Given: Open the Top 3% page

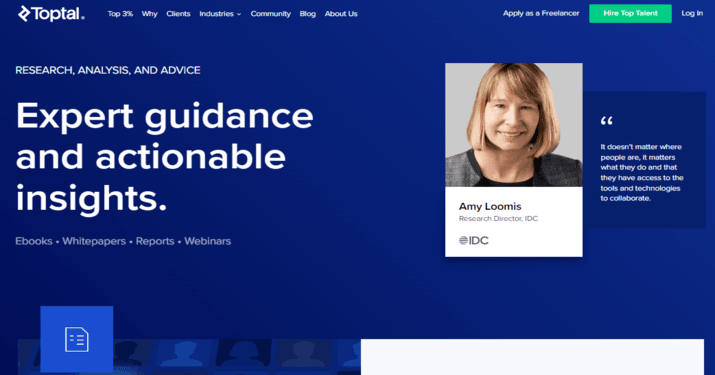Looking at the screenshot, I should point(120,14).
